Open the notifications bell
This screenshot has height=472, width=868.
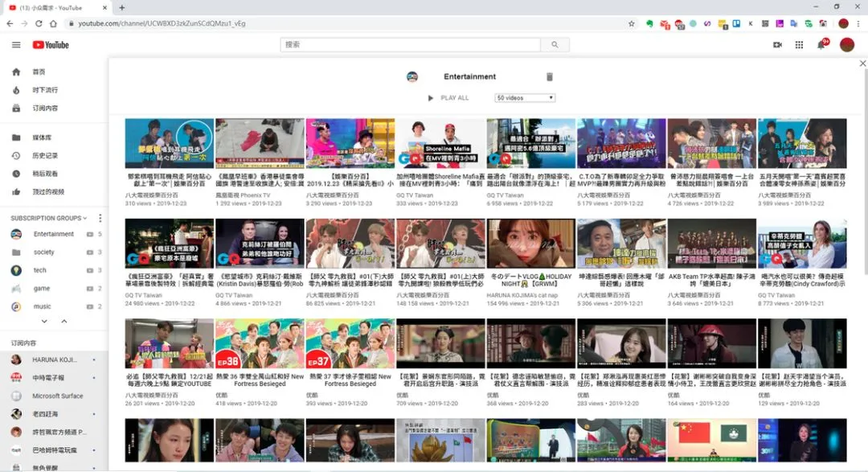click(821, 44)
